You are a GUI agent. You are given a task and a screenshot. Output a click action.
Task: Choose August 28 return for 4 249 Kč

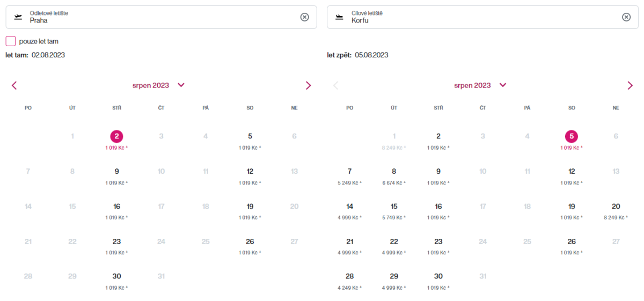tap(350, 276)
